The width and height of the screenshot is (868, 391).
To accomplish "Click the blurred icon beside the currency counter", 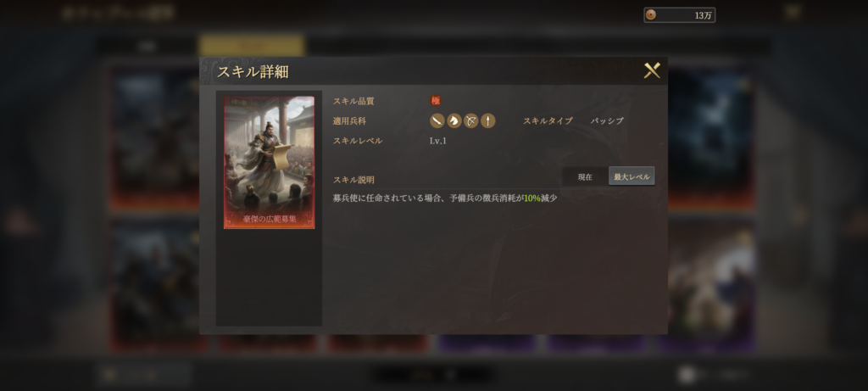I will (793, 12).
